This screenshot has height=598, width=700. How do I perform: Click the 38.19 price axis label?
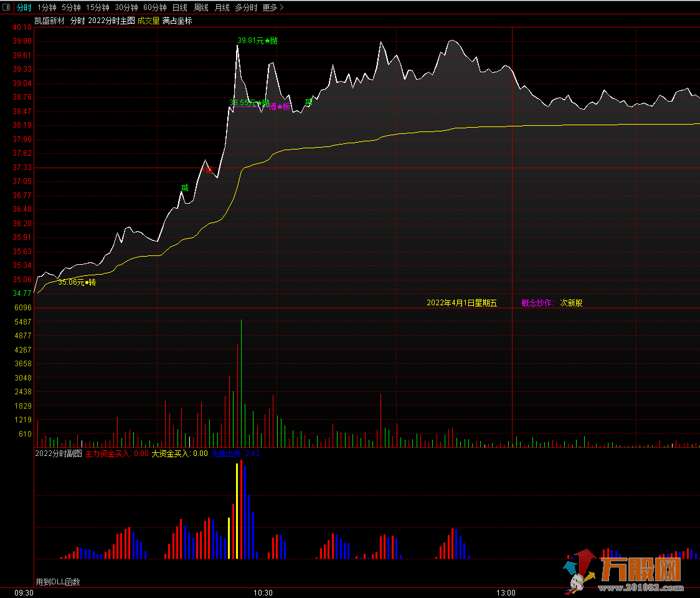tap(22, 125)
